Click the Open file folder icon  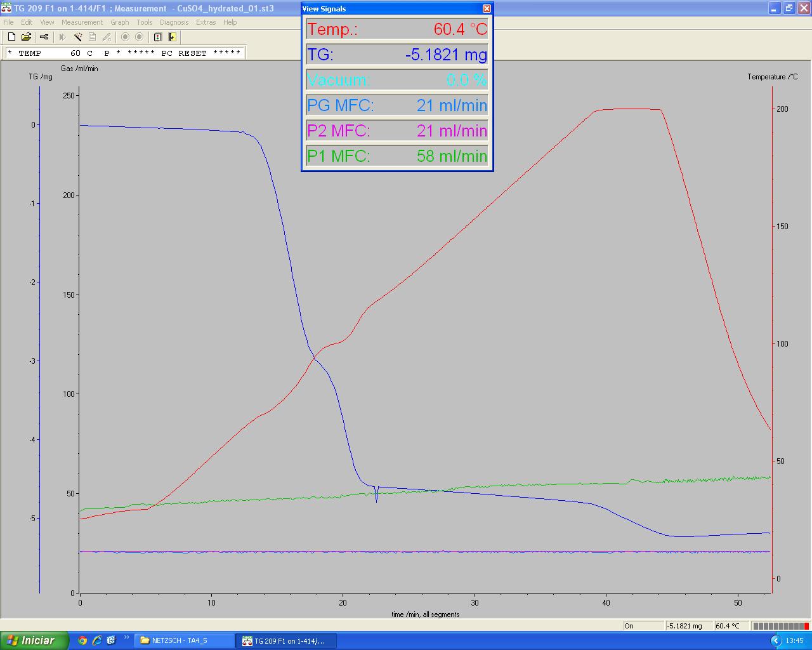pyautogui.click(x=26, y=37)
